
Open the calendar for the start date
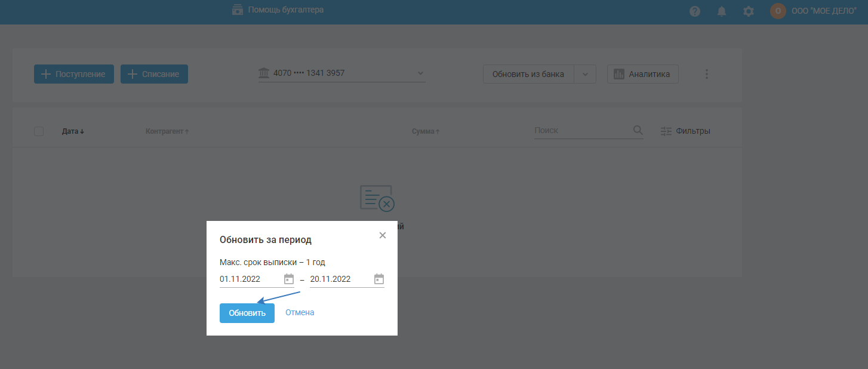pos(289,279)
